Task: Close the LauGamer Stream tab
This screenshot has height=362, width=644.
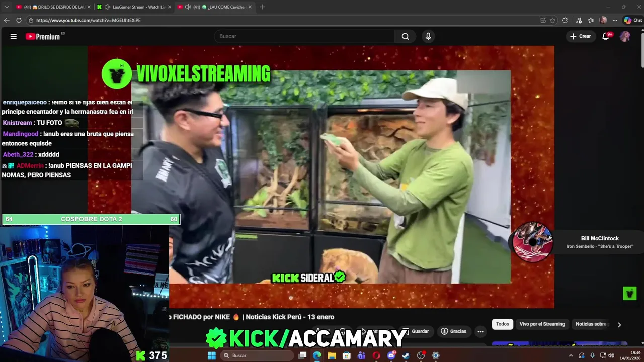Action: click(169, 7)
